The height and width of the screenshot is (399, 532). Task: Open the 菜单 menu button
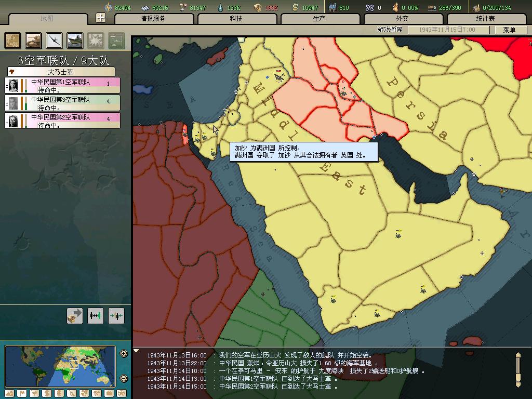click(510, 30)
